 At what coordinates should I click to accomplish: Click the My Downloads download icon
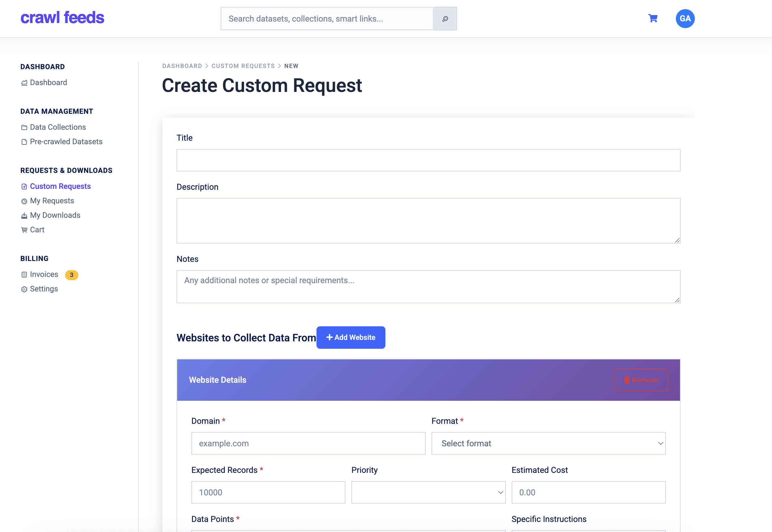pyautogui.click(x=24, y=215)
